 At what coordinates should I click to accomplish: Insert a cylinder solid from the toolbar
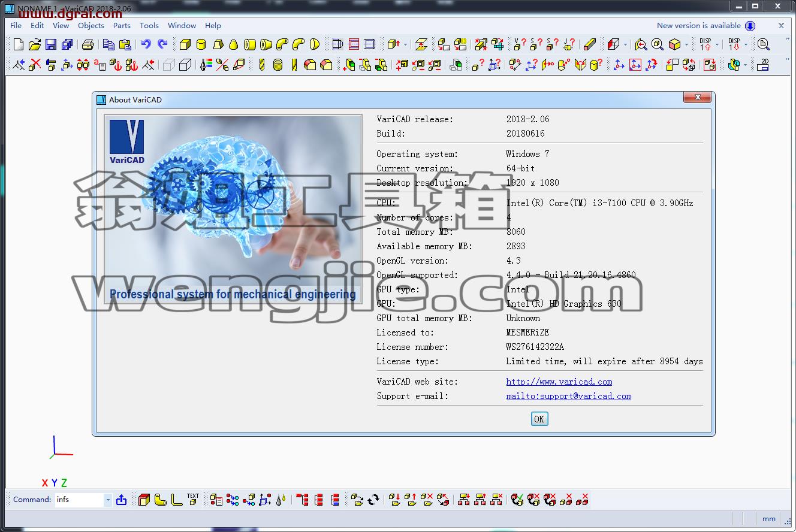pyautogui.click(x=201, y=44)
